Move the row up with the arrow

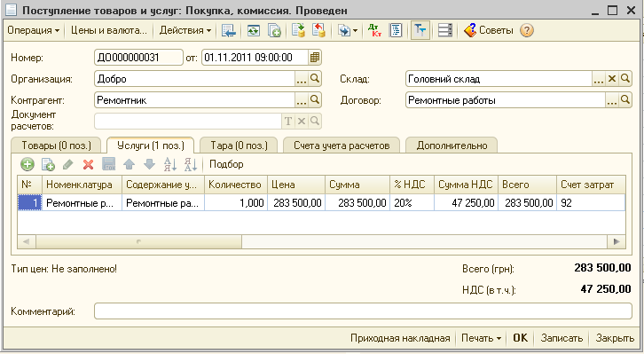click(129, 165)
